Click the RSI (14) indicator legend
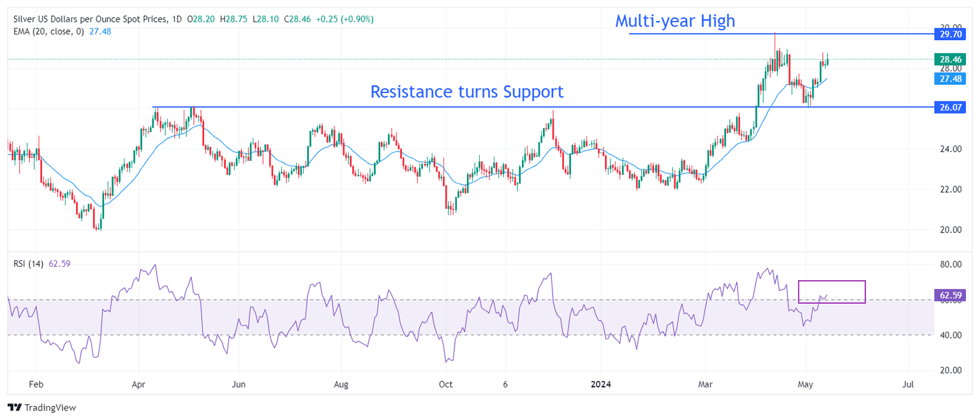Viewport: 980px width, 420px height. [x=28, y=264]
